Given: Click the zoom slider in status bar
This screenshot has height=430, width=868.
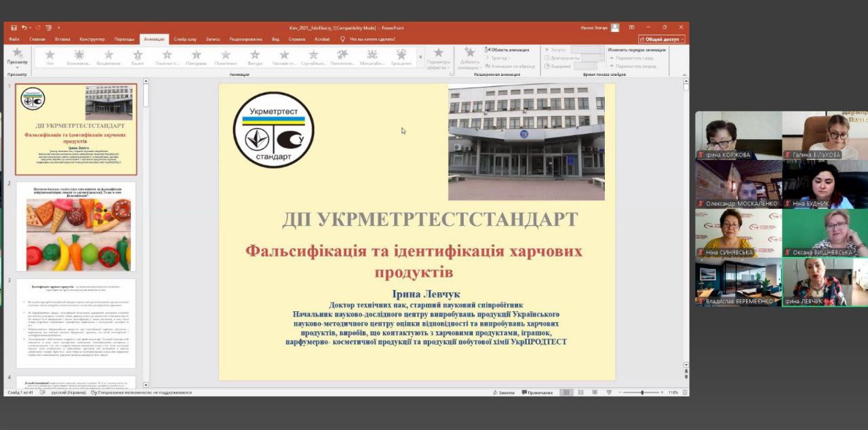Looking at the screenshot, I should [x=642, y=393].
